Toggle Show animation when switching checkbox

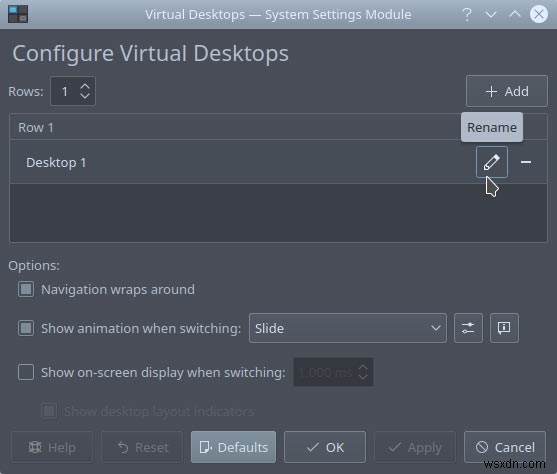tap(26, 328)
